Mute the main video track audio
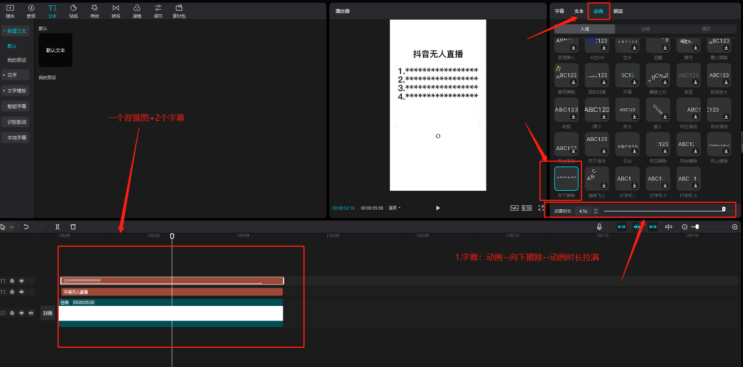Screen dimensions: 744x367 (31, 313)
